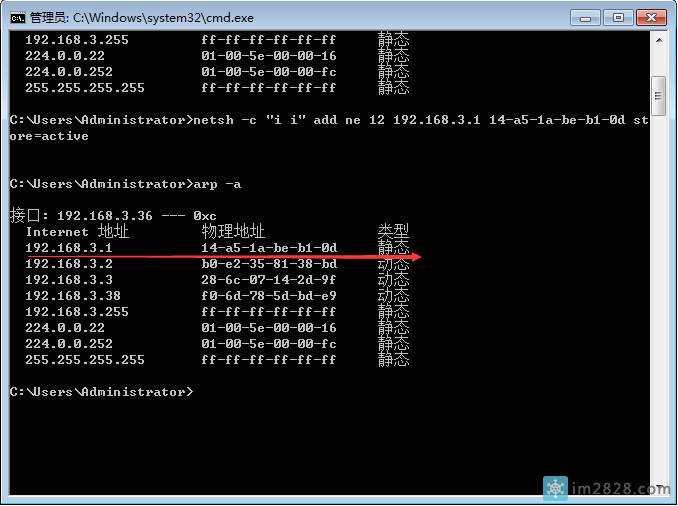
Task: Click MAC address 28-6c-07-14-2d-9f
Action: click(x=269, y=280)
